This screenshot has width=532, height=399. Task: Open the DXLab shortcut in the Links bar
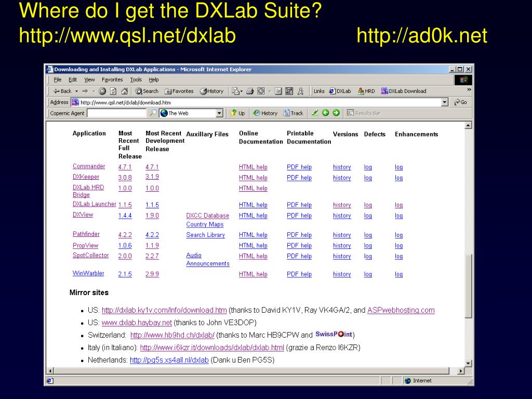click(x=340, y=91)
